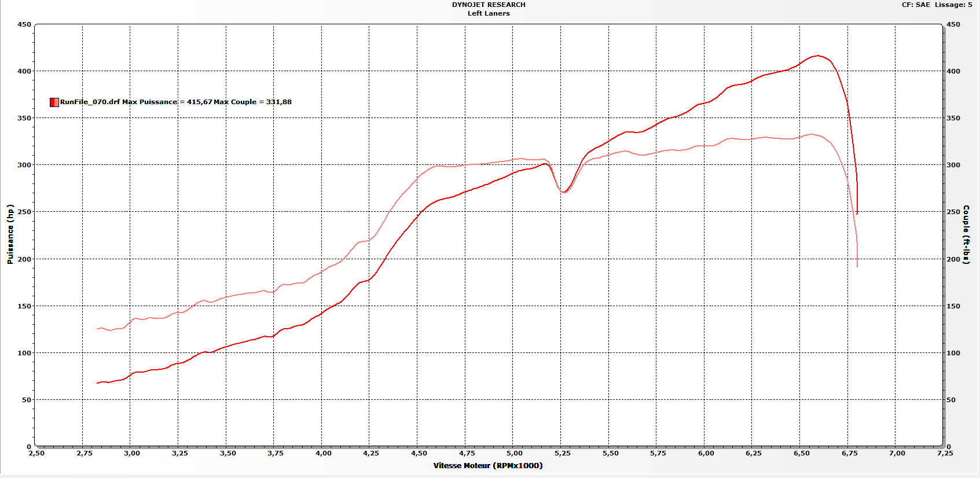Screen dimensions: 980x478
Task: Click the 'CF: SAE' correction factor label
Action: pos(916,5)
